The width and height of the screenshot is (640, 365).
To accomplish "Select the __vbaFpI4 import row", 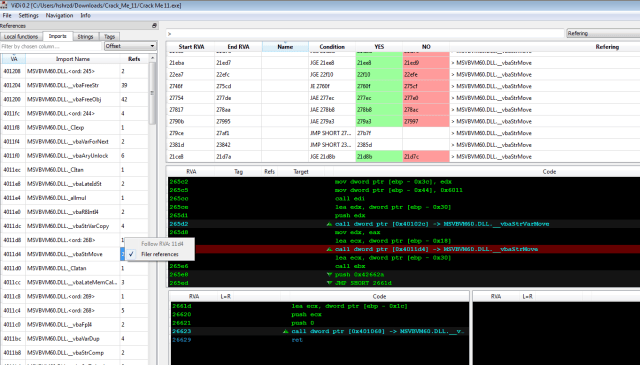I will 75,324.
